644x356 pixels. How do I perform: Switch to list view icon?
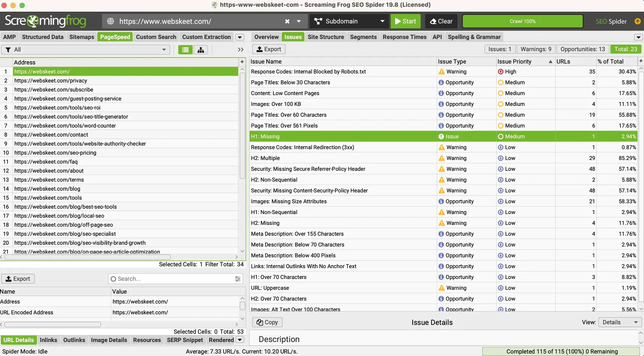(186, 50)
